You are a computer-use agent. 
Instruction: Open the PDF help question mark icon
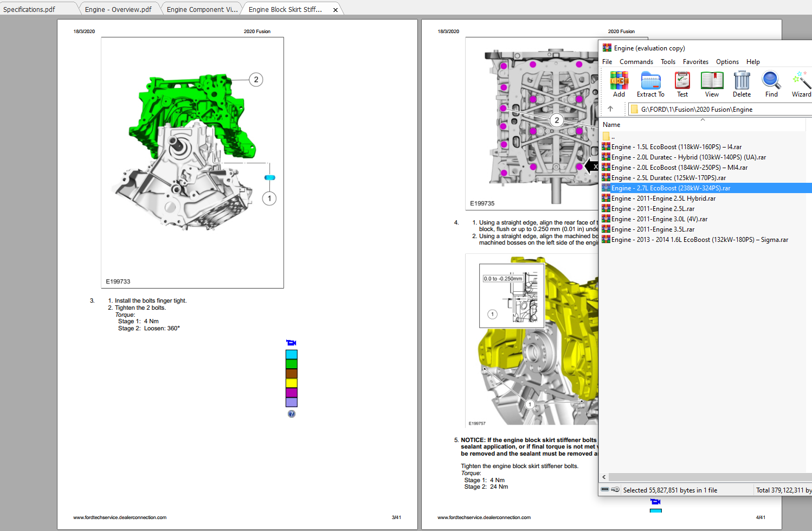pyautogui.click(x=292, y=413)
